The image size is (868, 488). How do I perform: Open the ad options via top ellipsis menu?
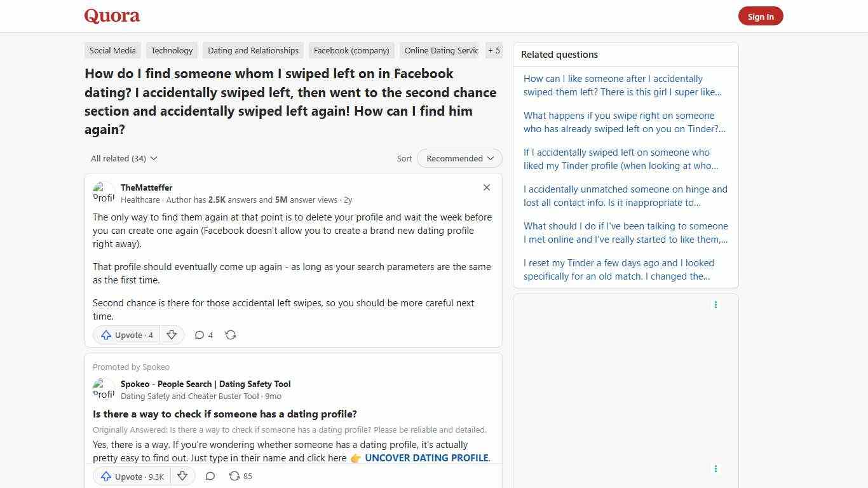pyautogui.click(x=715, y=304)
